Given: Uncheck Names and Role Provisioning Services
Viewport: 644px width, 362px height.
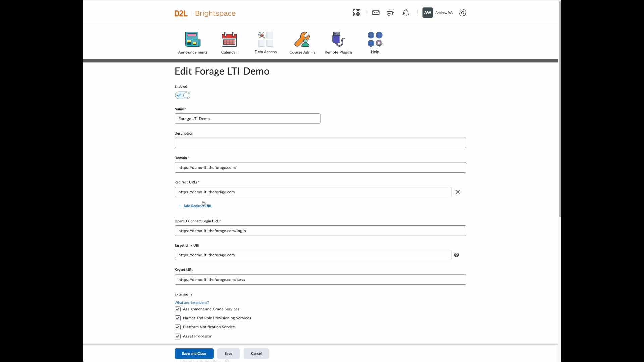Looking at the screenshot, I should [x=178, y=318].
